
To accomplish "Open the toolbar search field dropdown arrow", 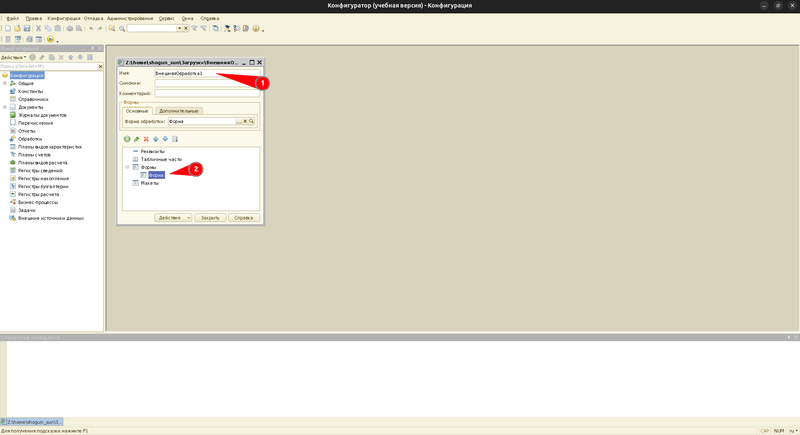I will tap(180, 29).
